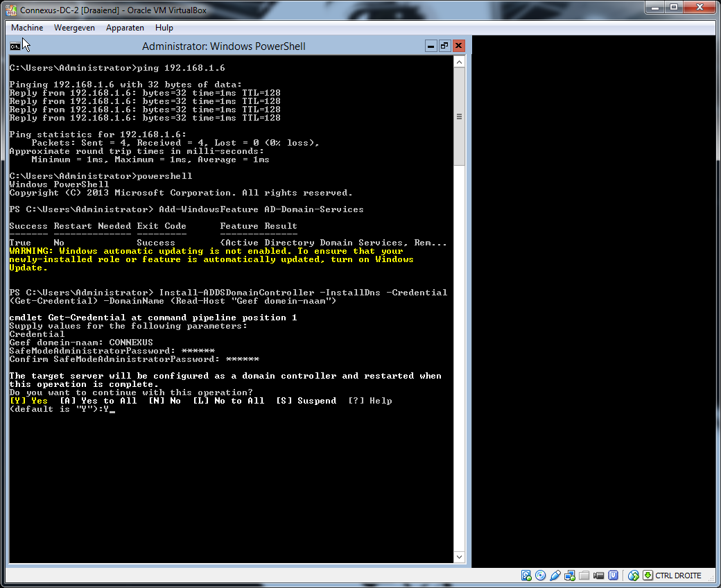
Task: Click the video capture status icon
Action: (598, 575)
